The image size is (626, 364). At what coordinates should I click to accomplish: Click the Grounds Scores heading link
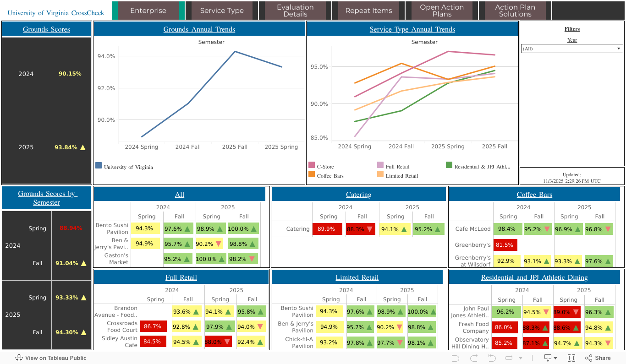pos(47,29)
